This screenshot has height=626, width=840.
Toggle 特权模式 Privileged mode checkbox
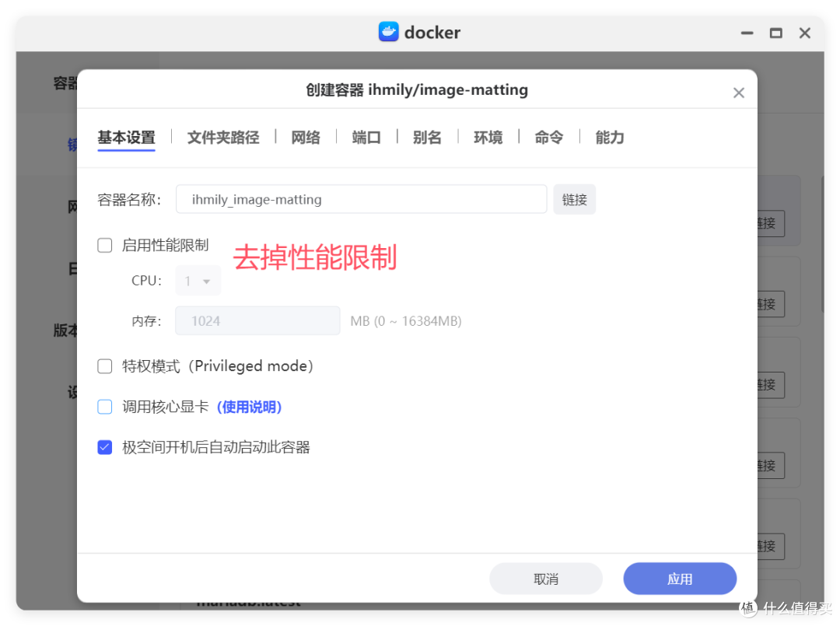click(105, 366)
